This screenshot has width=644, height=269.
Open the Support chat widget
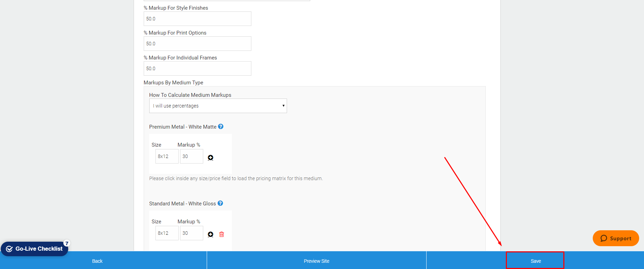pos(616,238)
